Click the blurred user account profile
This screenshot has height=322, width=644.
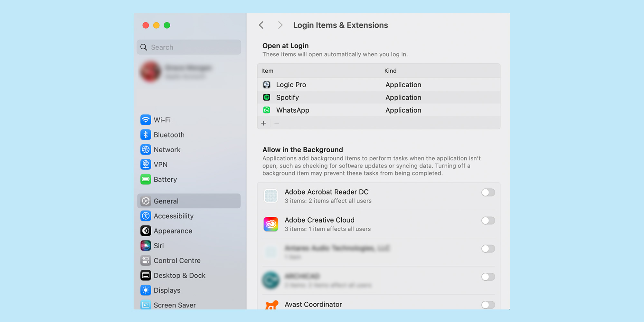click(x=177, y=71)
